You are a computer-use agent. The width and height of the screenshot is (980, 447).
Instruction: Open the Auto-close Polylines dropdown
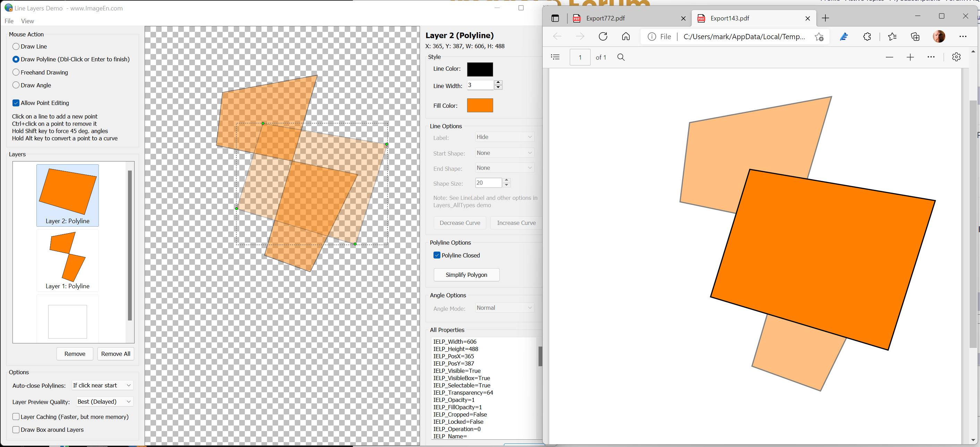click(x=102, y=385)
